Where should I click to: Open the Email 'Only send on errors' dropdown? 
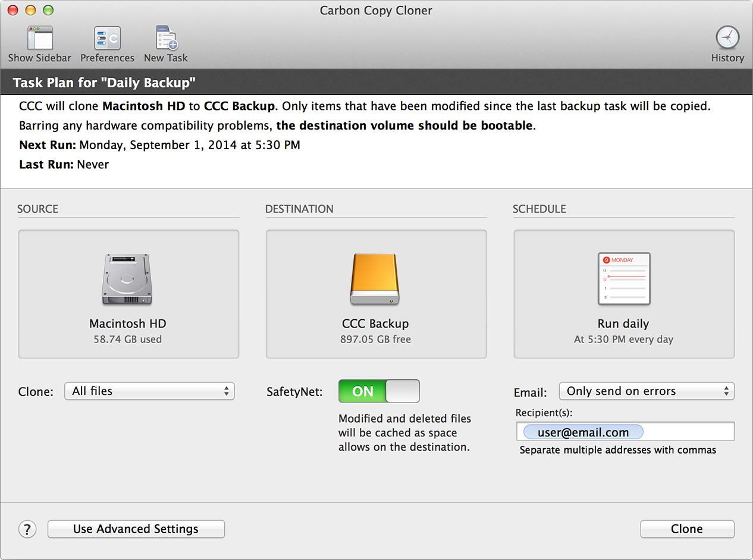[647, 391]
